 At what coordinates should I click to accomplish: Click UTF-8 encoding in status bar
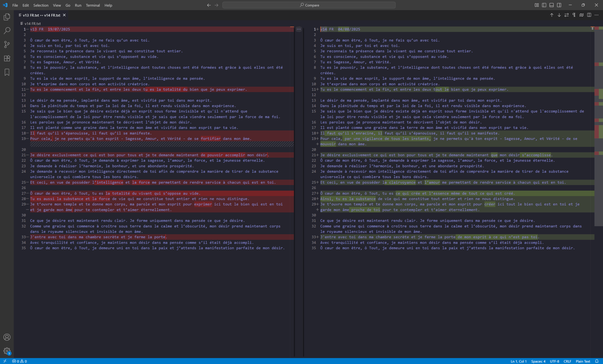pos(554,361)
